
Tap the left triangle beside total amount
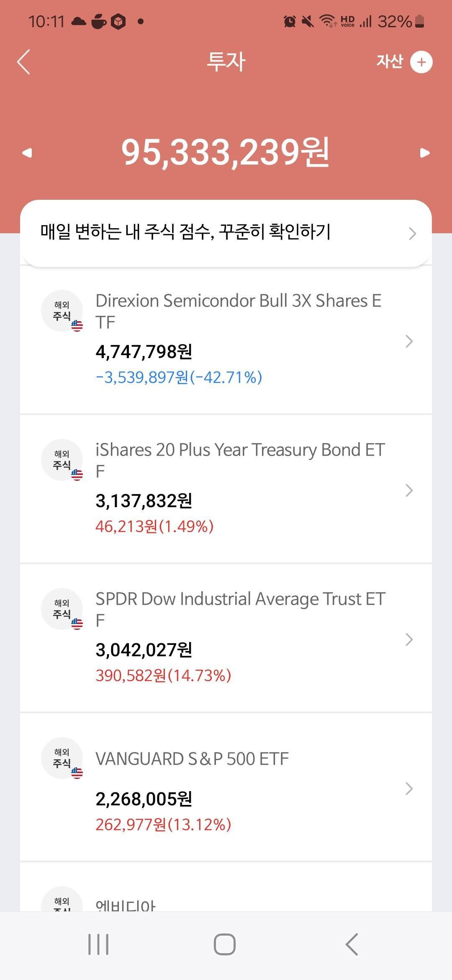(x=27, y=153)
